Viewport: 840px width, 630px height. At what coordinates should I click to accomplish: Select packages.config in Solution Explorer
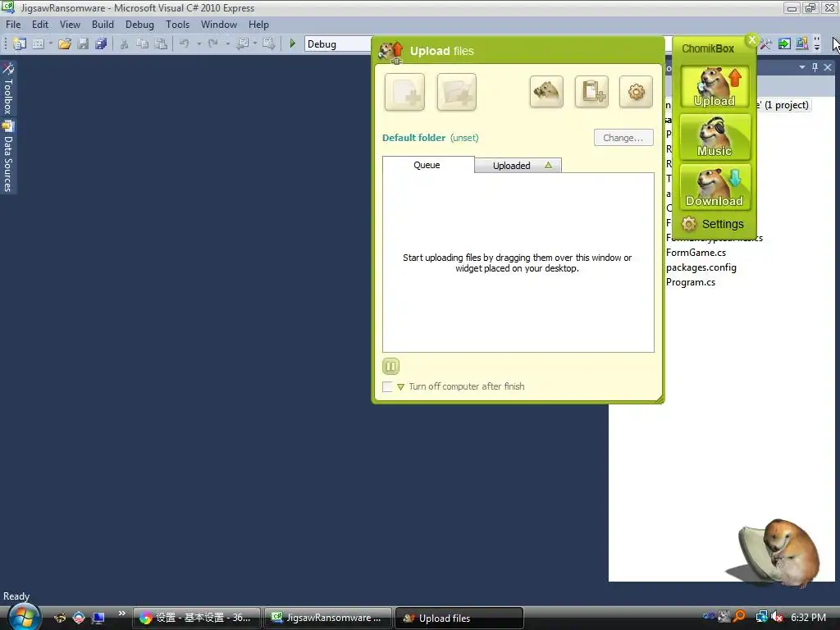coord(701,267)
